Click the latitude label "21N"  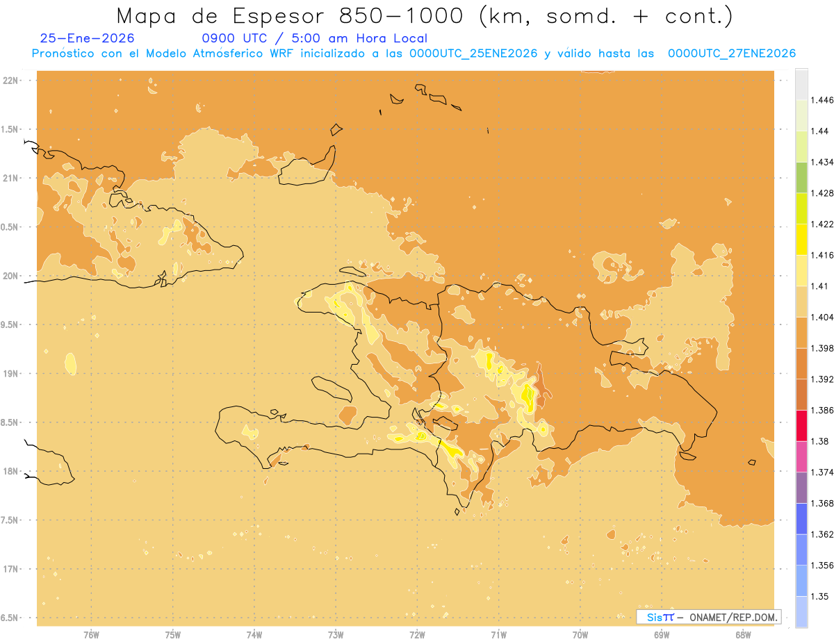11,179
